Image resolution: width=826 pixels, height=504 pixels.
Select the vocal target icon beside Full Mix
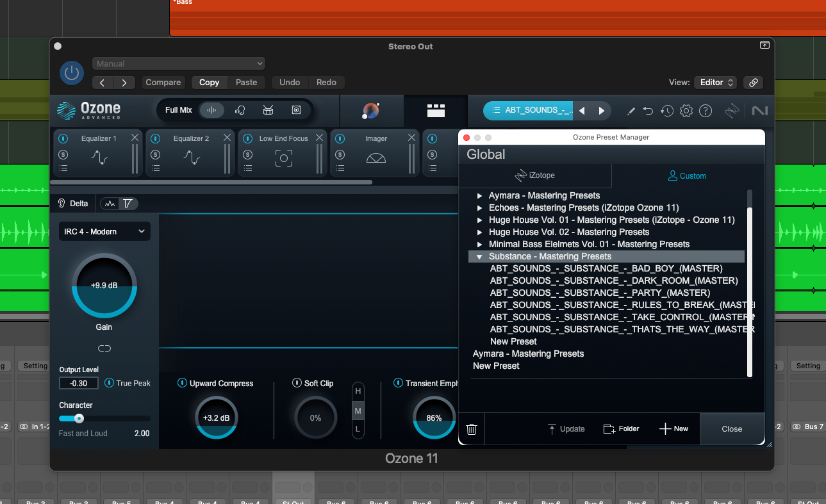(x=240, y=110)
